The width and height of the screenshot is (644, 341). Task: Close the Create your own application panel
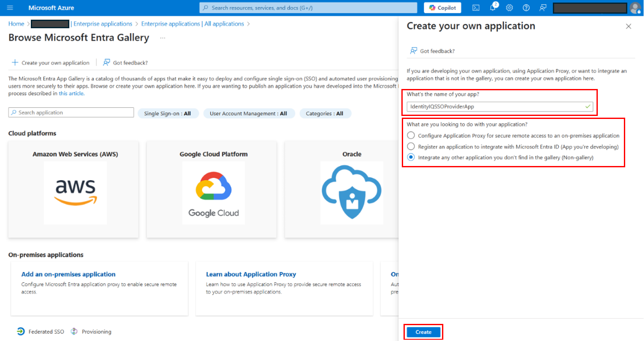pyautogui.click(x=628, y=26)
